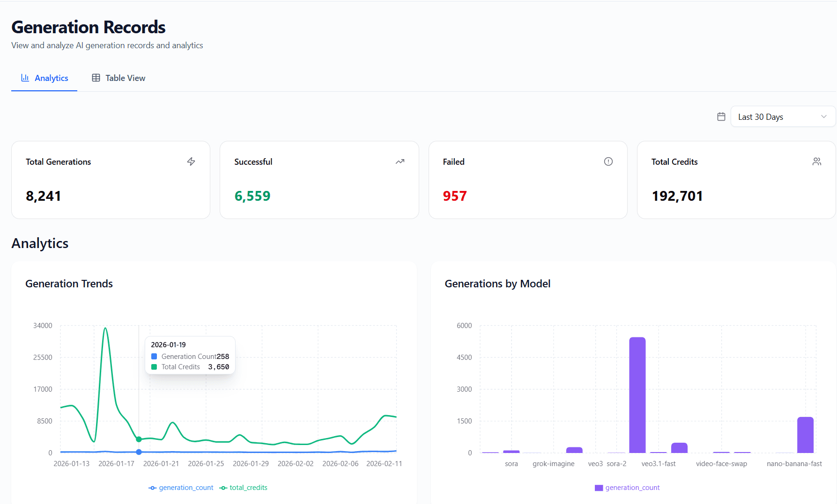This screenshot has width=837, height=504.
Task: Click the purple swatch in model chart legend
Action: point(599,488)
